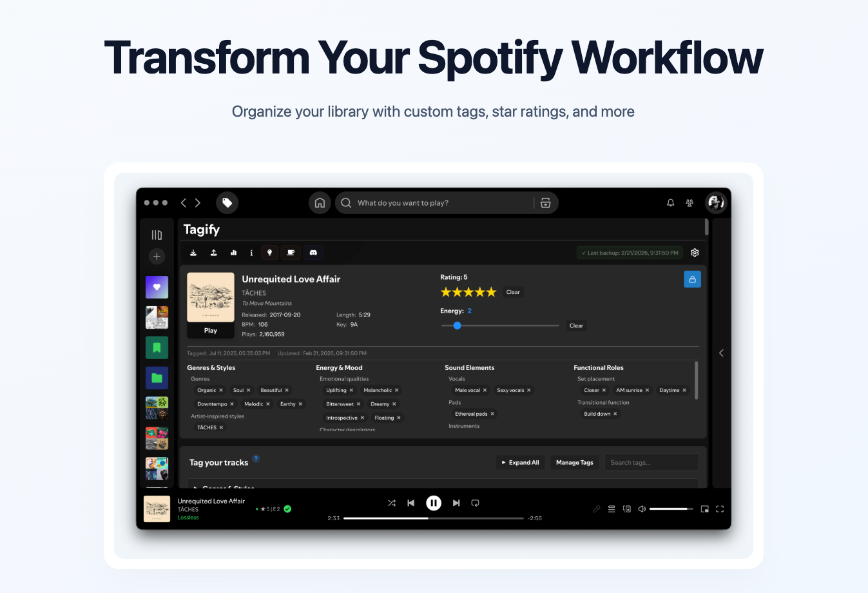Open the Liked Songs heart playlist
Screen dimensions: 868x593
157,287
